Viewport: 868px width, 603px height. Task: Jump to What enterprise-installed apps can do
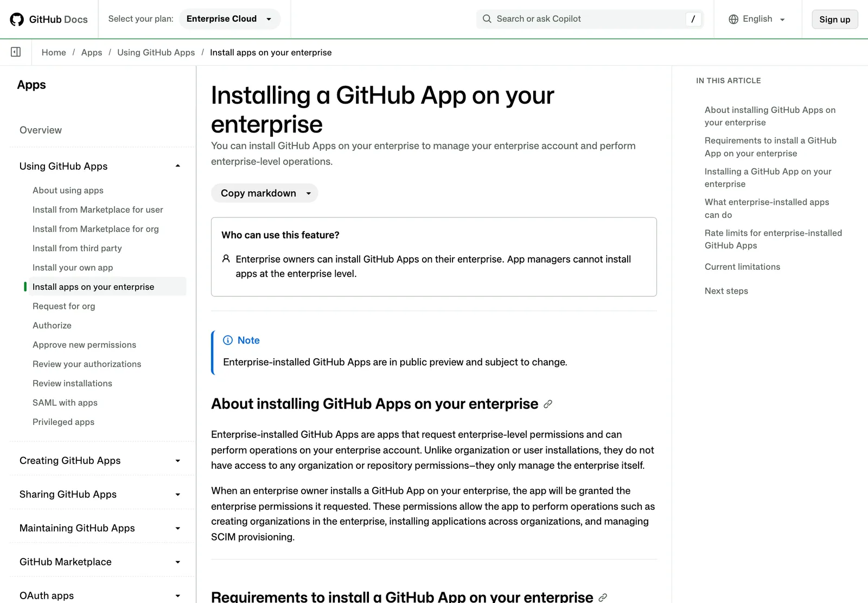767,208
